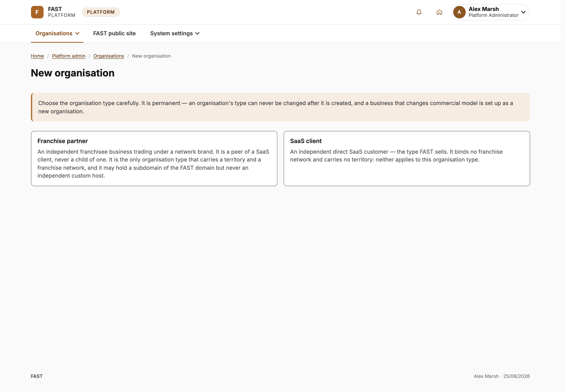Click the FAST PLATFORM brand text
The image size is (565, 392).
click(61, 12)
